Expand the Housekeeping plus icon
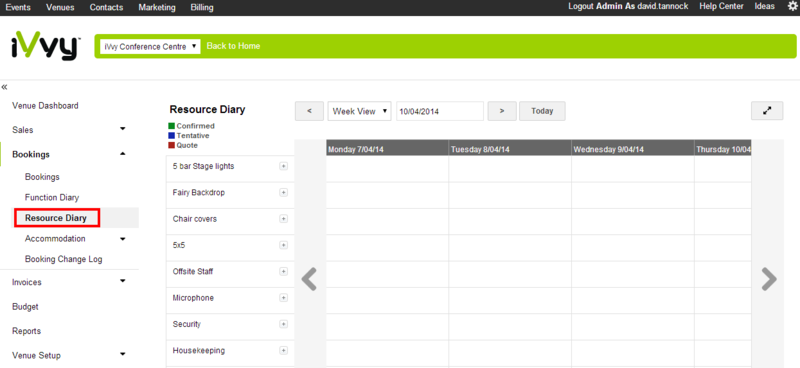 click(x=284, y=351)
